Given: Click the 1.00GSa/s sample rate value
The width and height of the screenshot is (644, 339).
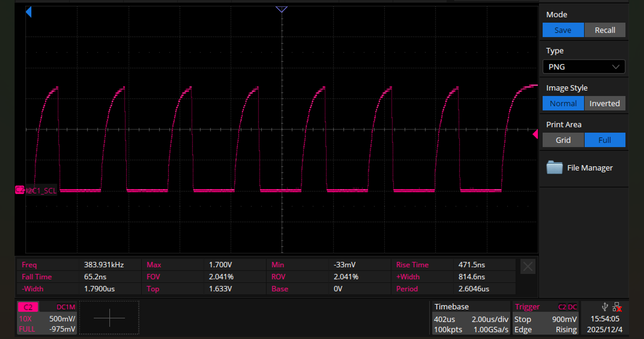Looking at the screenshot, I should click(x=491, y=330).
